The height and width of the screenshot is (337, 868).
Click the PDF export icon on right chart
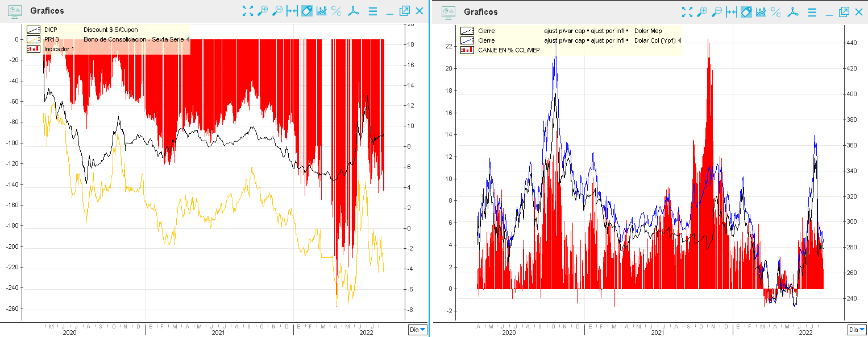pos(793,11)
